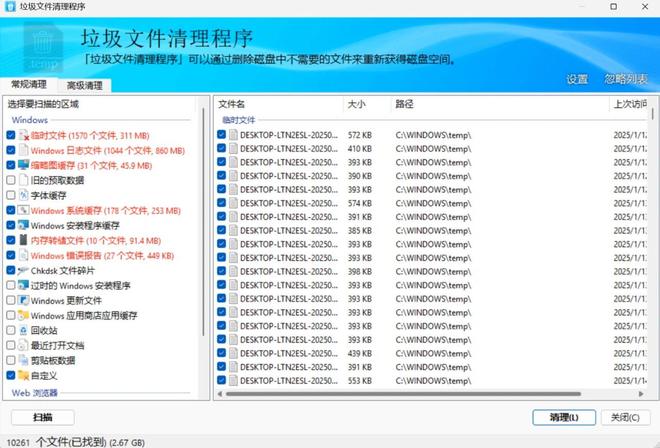
Task: Open the 忽略列表 link
Action: (x=626, y=79)
